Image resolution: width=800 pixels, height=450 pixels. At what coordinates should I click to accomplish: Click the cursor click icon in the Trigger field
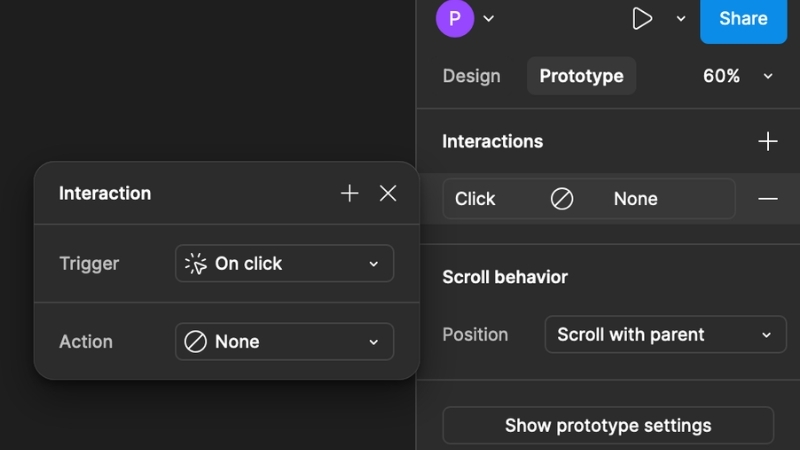tap(196, 264)
